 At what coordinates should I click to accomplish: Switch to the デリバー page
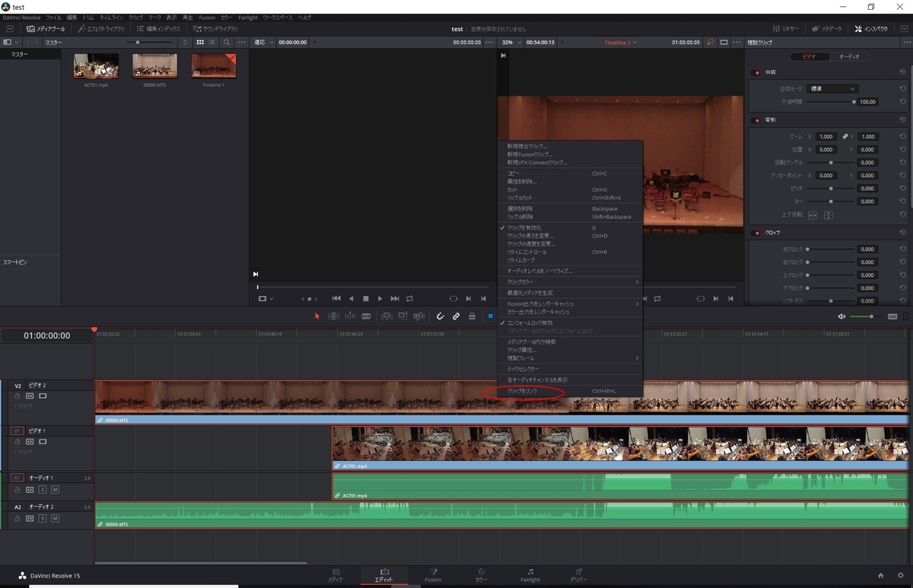(579, 575)
